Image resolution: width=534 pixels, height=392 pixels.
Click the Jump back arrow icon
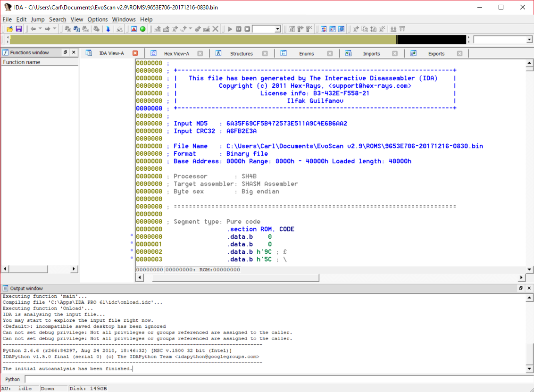pos(33,29)
